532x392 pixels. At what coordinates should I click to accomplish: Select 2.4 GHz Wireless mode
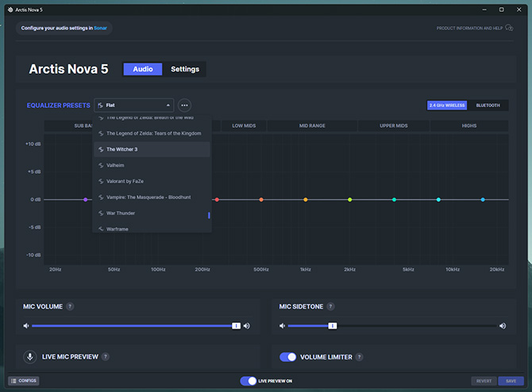[447, 106]
